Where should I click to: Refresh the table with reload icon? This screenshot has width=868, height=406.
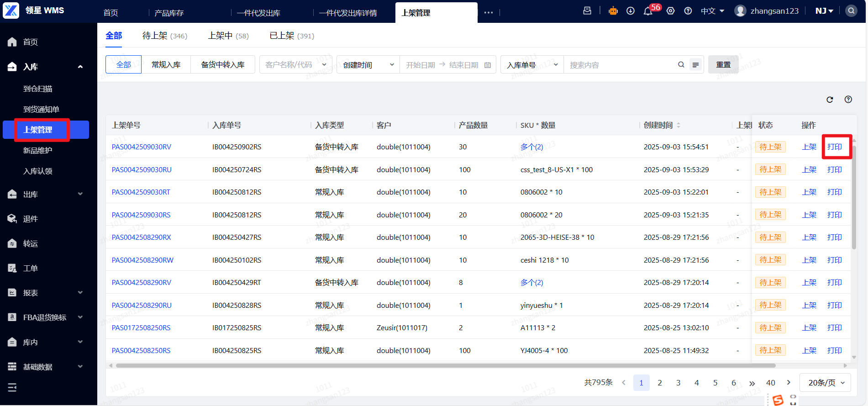[x=830, y=100]
